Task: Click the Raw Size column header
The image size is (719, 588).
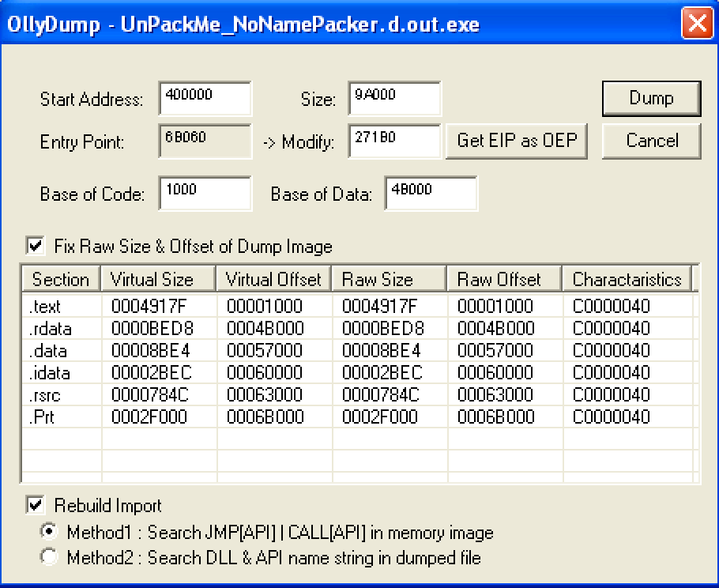Action: click(390, 279)
